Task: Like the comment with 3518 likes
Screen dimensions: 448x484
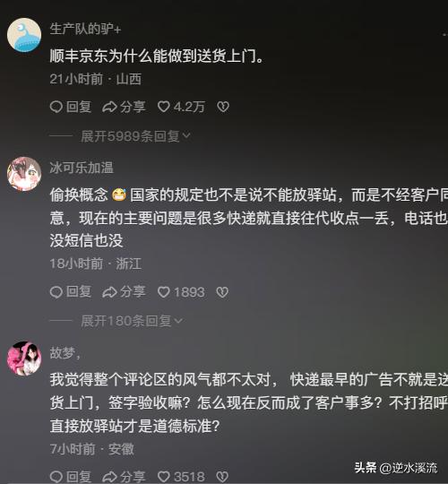Action: click(x=181, y=477)
